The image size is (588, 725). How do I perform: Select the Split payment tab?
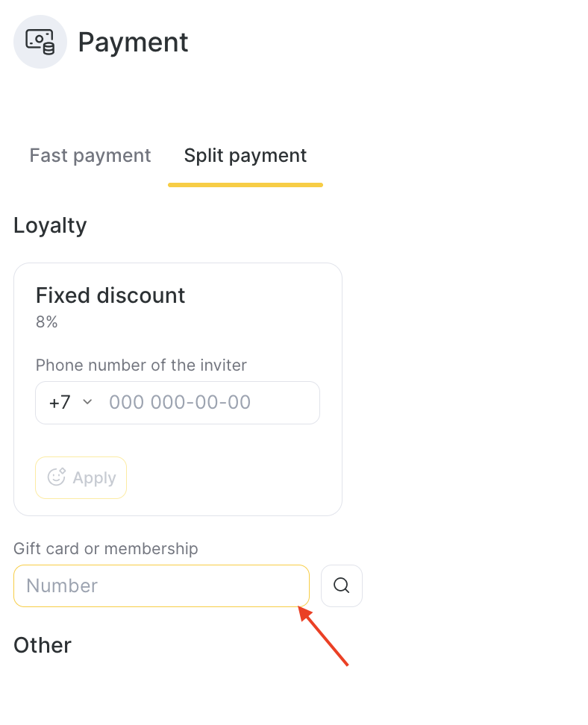pos(245,155)
